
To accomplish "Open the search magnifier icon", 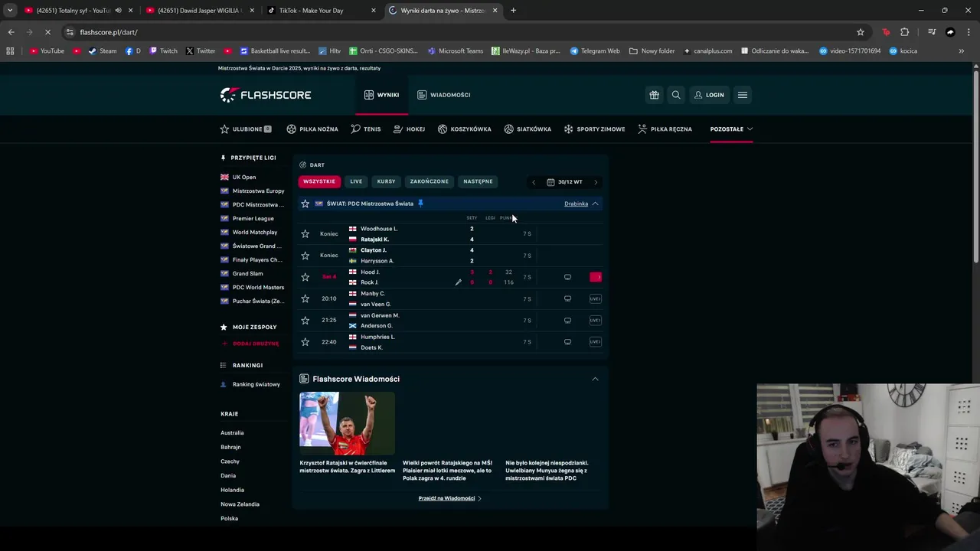I will coord(676,95).
